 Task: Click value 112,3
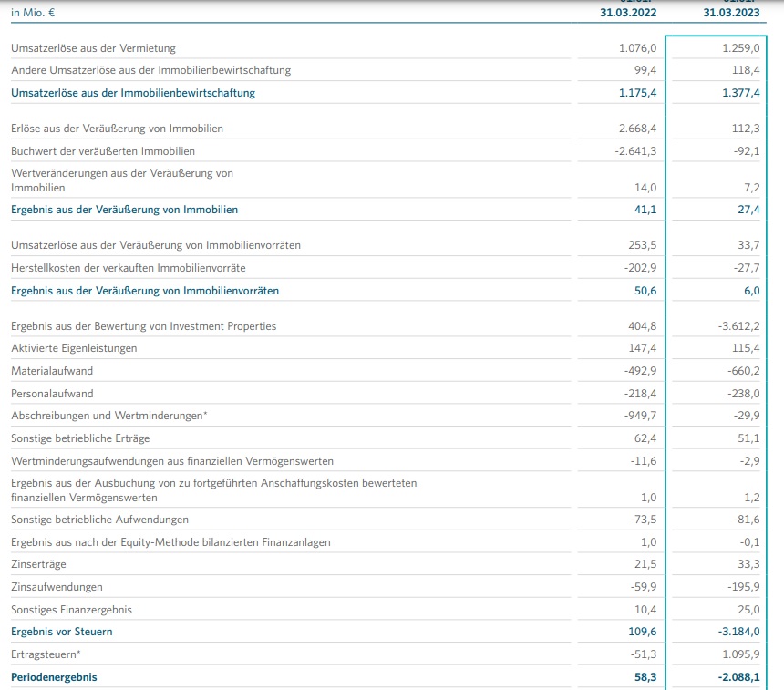[746, 129]
